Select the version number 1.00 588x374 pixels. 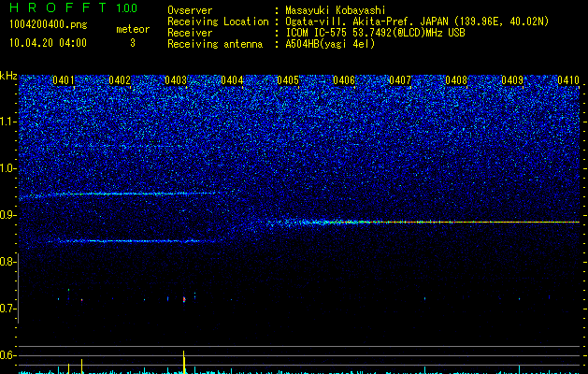[x=127, y=8]
